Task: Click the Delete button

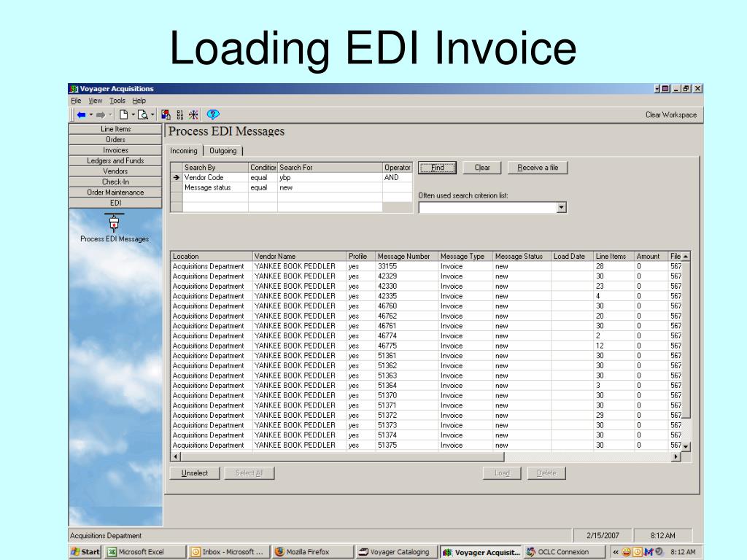Action: [x=546, y=473]
